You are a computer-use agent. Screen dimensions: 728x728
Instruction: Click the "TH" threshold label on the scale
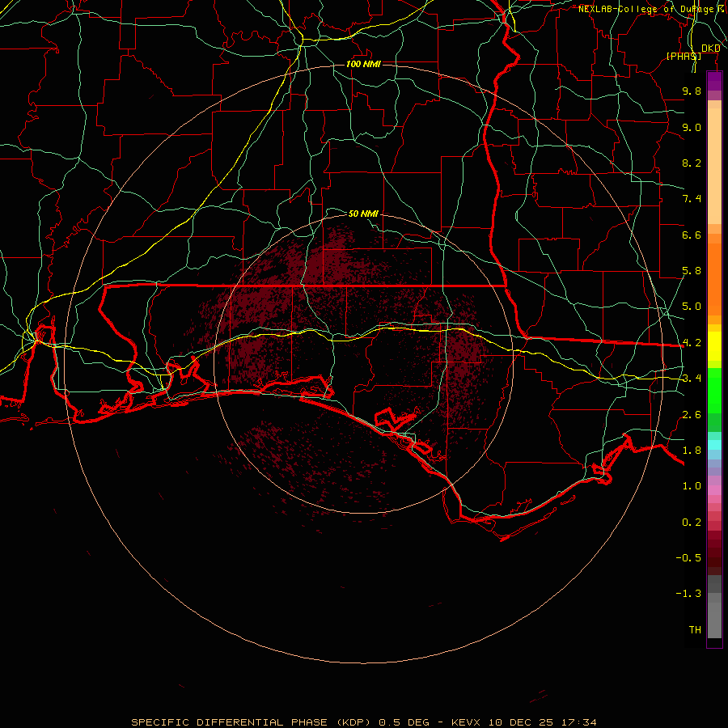click(695, 630)
